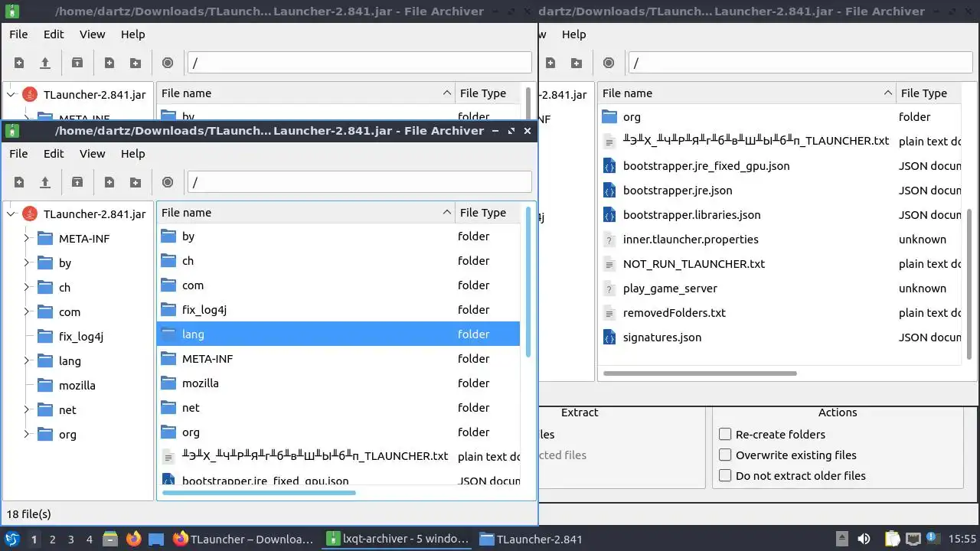Select 'fix_log4j' folder row in front file list

[338, 310]
